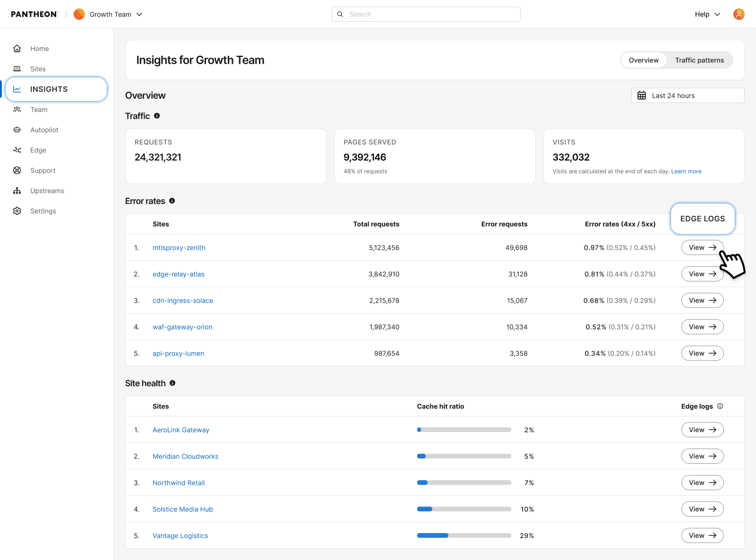Open the Settings gear icon
756x560 pixels.
coord(17,211)
